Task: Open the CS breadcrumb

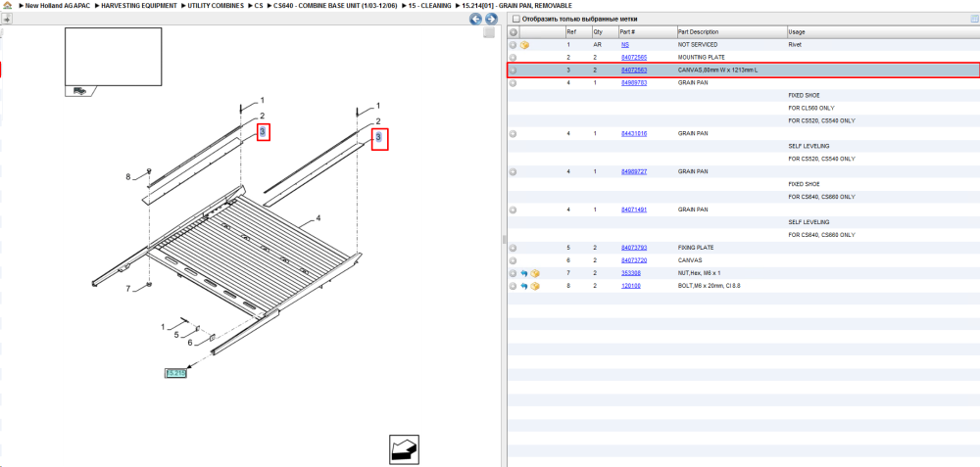Action: pyautogui.click(x=259, y=6)
